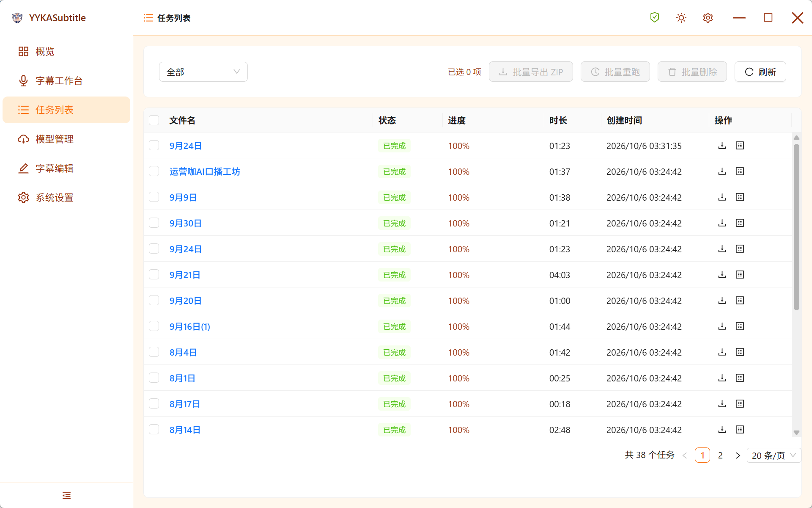Go to page 2 of tasks
812x508 pixels.
[x=720, y=456]
